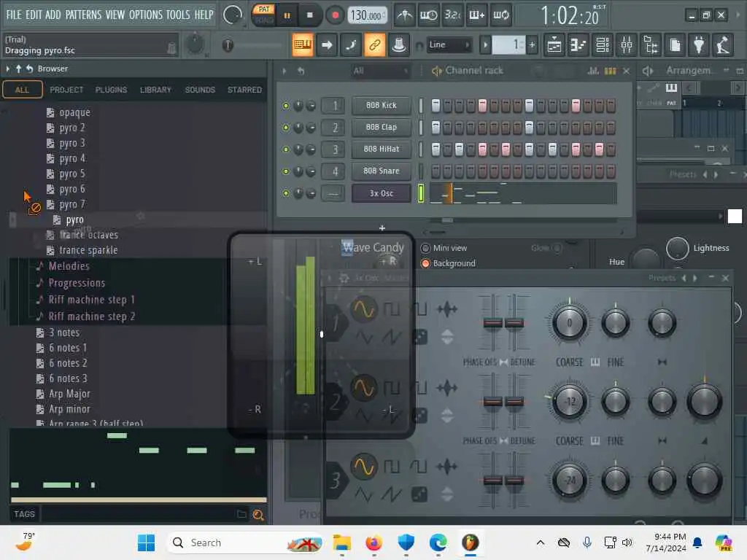Select the LIBRARY browser tab
Viewport: 747px width, 560px height.
tap(155, 90)
